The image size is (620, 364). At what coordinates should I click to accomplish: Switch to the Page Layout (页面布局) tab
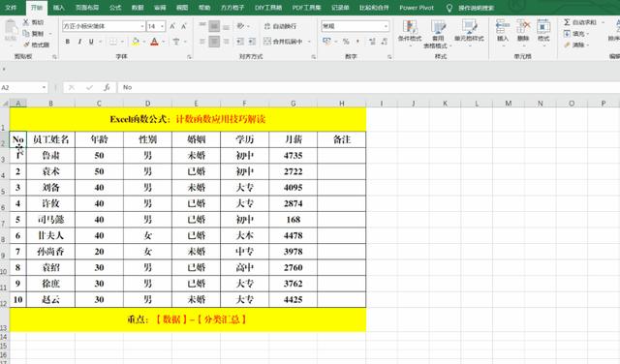point(86,8)
